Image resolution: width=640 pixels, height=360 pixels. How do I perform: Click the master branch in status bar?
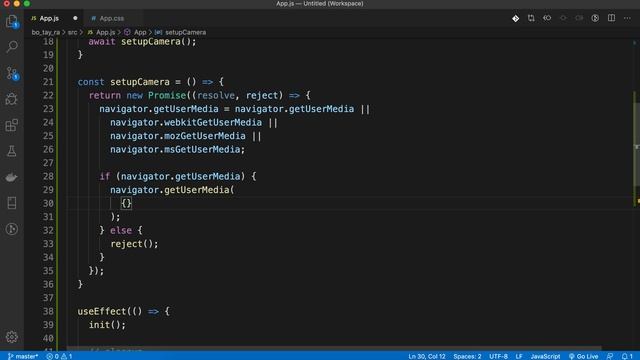pyautogui.click(x=23, y=356)
